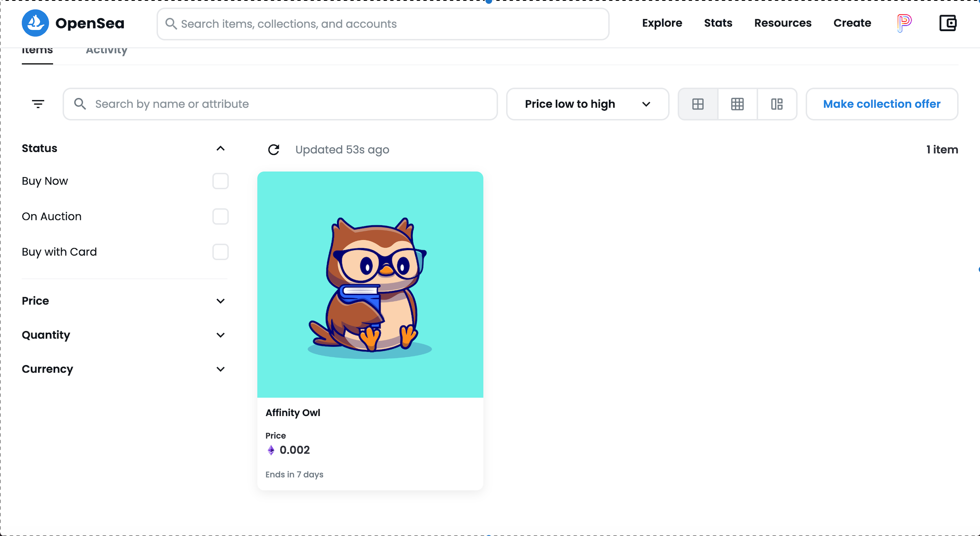Expand the Quantity filter section

221,335
